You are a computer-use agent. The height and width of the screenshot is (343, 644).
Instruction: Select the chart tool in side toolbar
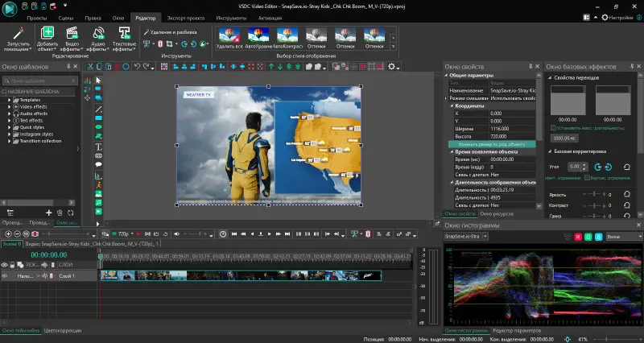pos(98,176)
